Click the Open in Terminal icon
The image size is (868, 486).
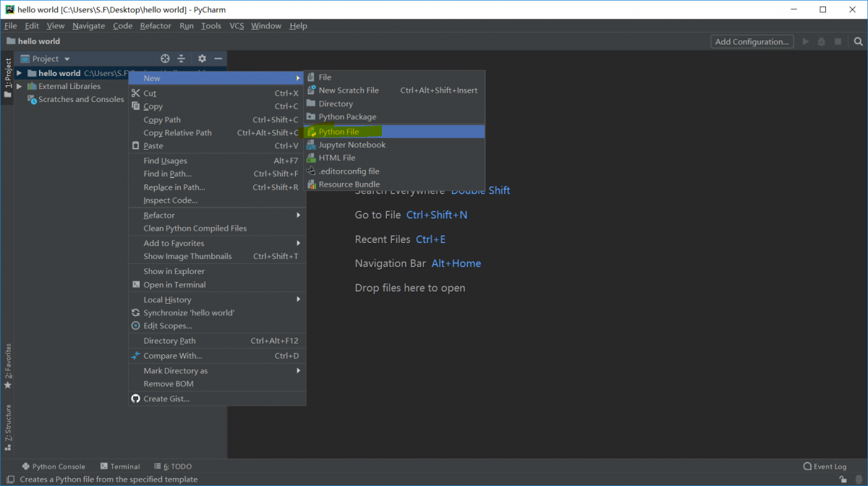click(135, 284)
